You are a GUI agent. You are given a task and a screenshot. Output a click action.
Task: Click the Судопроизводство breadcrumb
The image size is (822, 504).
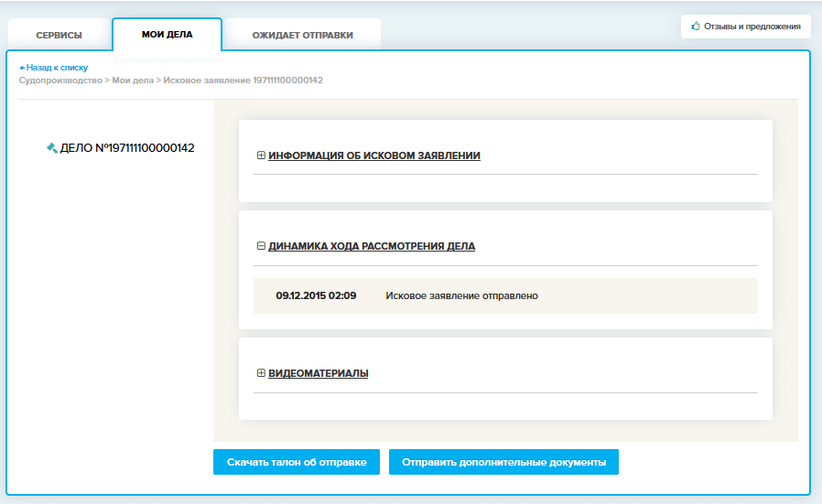tap(60, 80)
